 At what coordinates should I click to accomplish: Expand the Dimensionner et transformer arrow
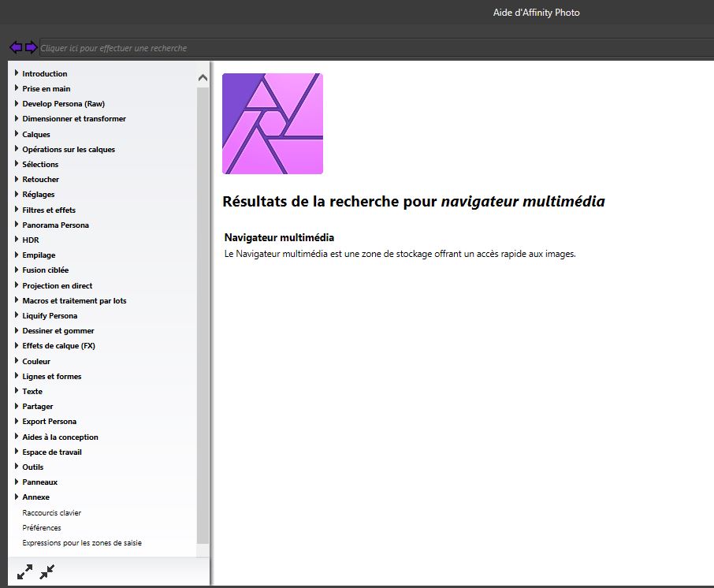point(17,118)
